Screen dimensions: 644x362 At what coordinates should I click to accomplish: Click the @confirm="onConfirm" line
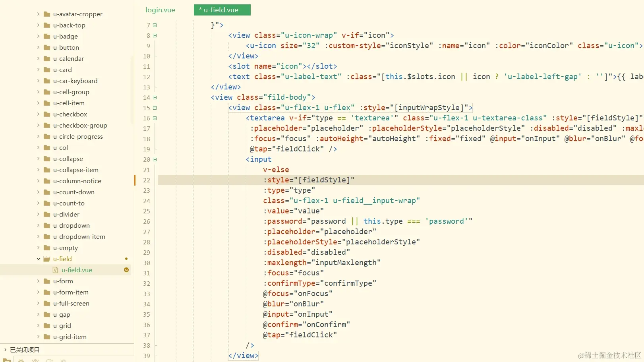coord(306,325)
